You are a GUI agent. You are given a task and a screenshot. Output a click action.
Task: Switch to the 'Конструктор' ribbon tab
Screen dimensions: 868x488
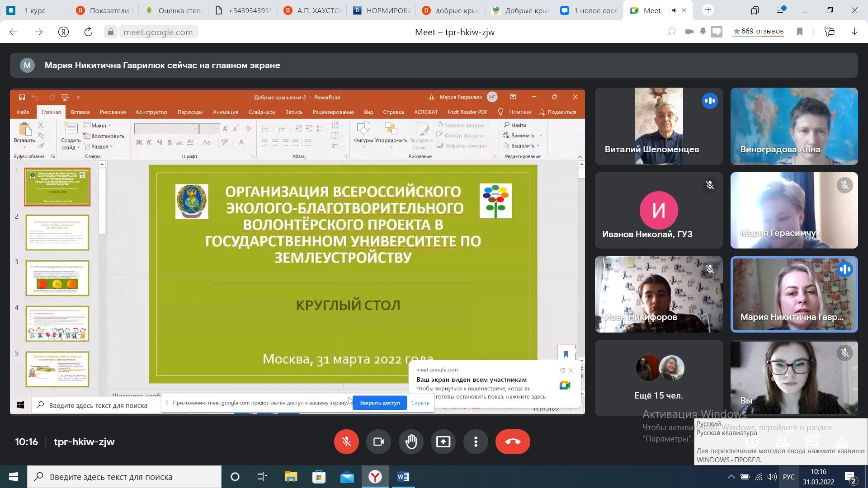(x=151, y=112)
